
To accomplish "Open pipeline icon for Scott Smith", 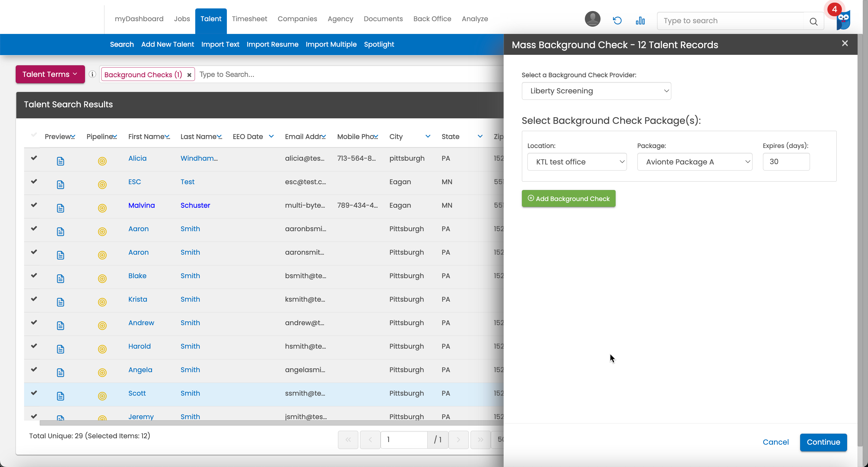I will [102, 396].
